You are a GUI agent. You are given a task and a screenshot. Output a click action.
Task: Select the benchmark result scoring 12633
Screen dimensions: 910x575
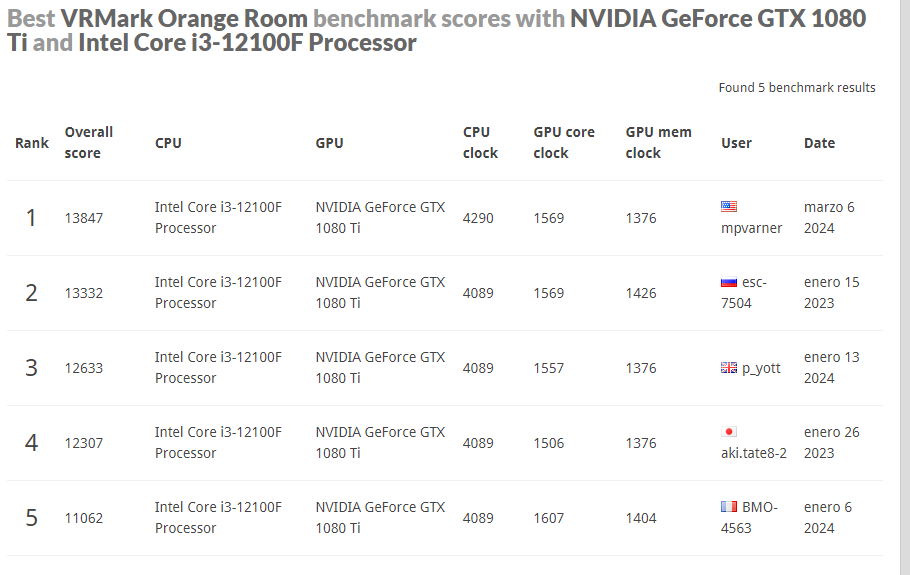tap(84, 368)
